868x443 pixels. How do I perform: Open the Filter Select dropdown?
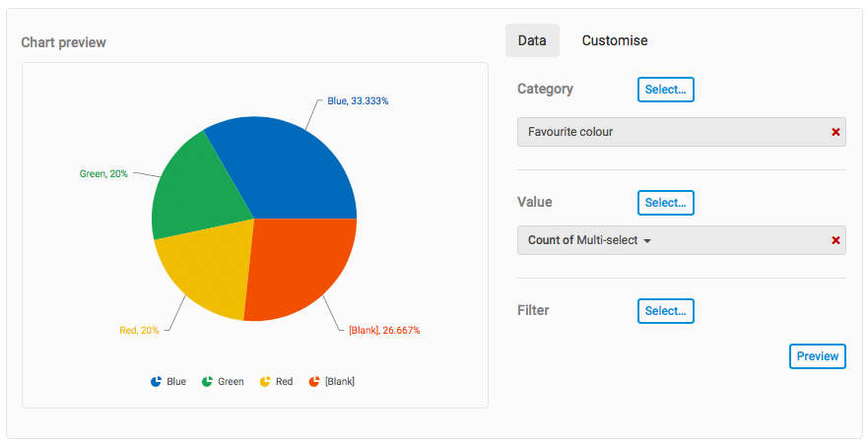(x=665, y=311)
